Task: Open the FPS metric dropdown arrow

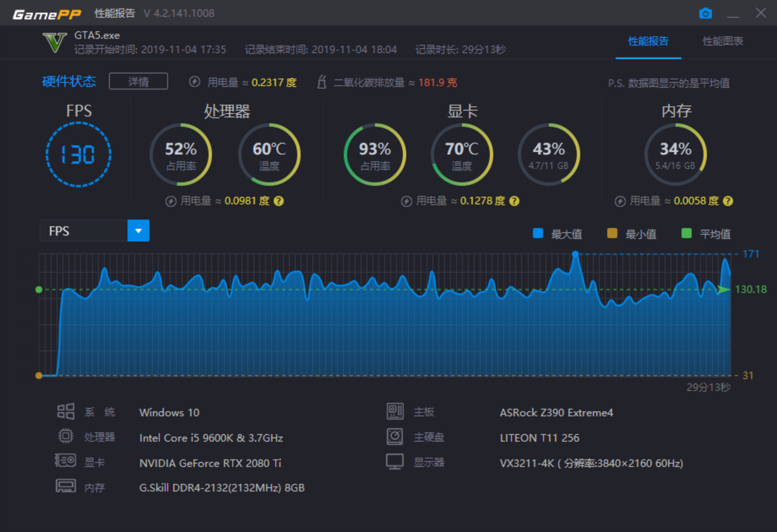Action: coord(139,231)
